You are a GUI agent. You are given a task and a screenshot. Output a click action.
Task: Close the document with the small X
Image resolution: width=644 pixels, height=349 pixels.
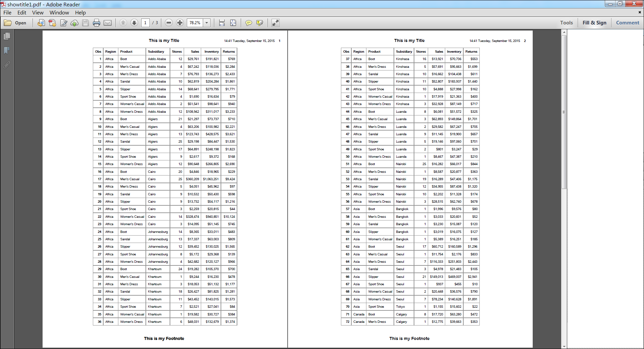(640, 12)
